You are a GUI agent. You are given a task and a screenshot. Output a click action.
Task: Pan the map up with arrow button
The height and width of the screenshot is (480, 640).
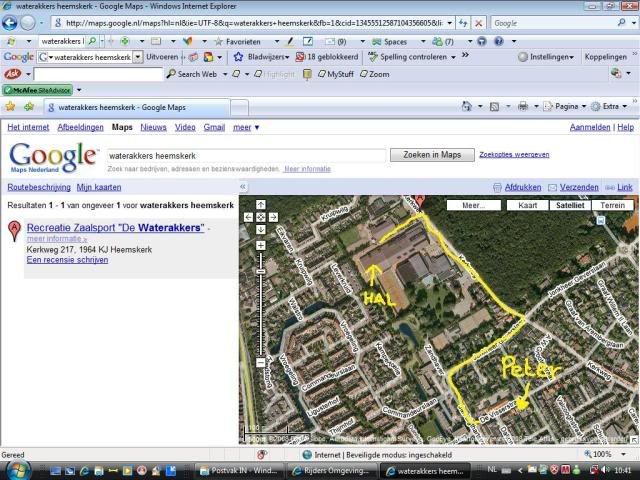click(261, 205)
